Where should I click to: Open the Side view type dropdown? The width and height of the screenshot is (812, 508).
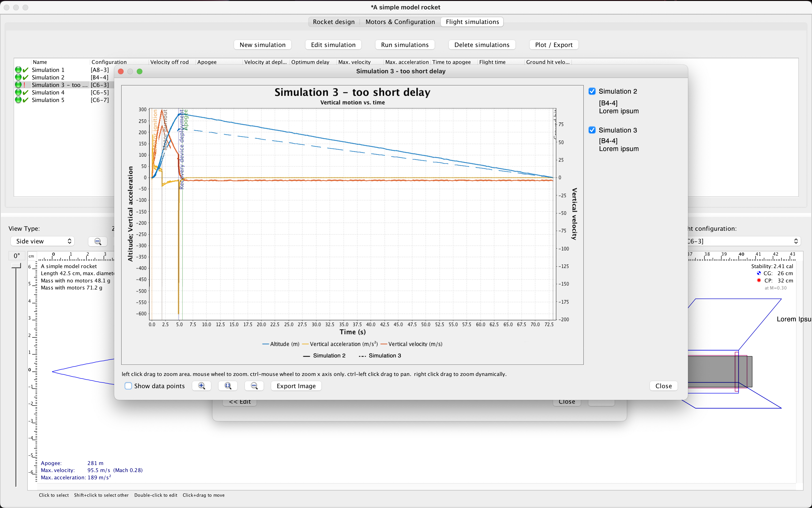click(x=42, y=241)
